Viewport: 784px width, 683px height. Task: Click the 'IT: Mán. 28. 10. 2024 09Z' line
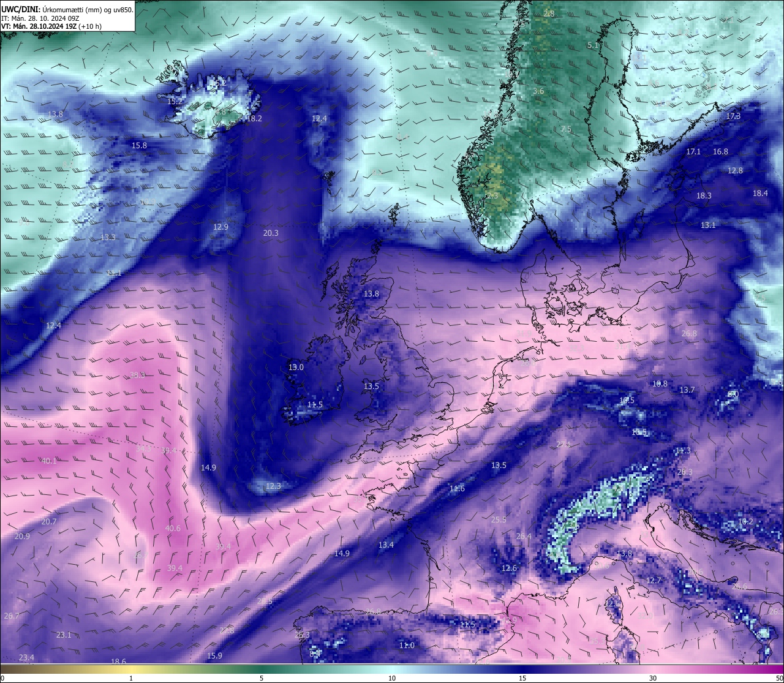point(40,18)
